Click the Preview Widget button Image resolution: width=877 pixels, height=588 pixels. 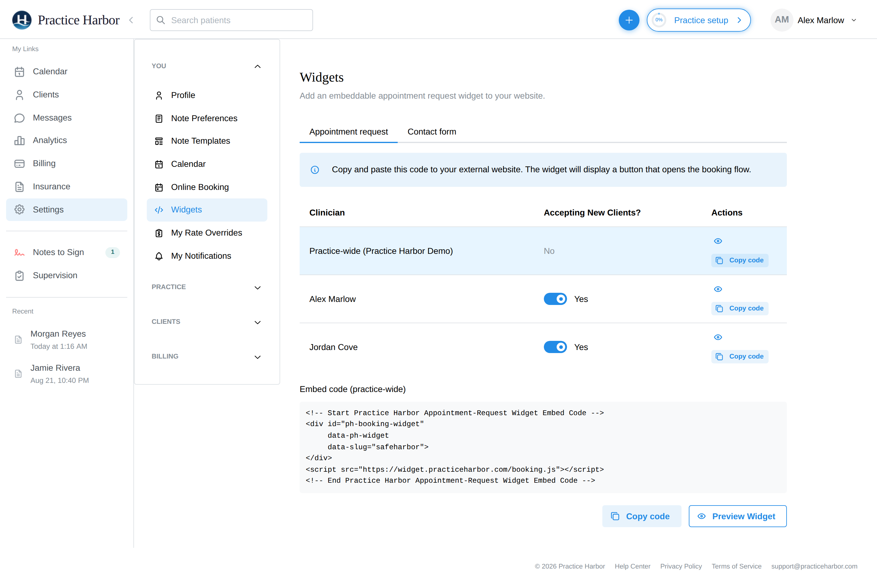coord(738,516)
